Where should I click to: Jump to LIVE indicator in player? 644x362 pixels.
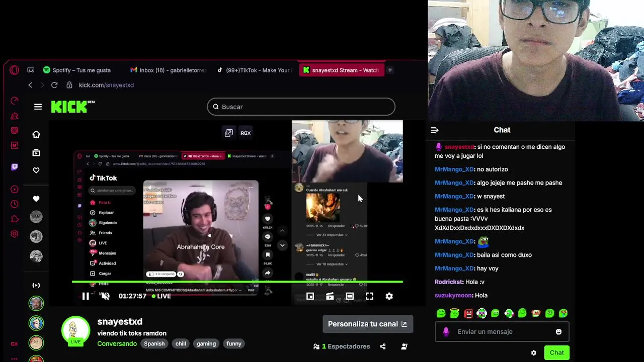point(162,296)
